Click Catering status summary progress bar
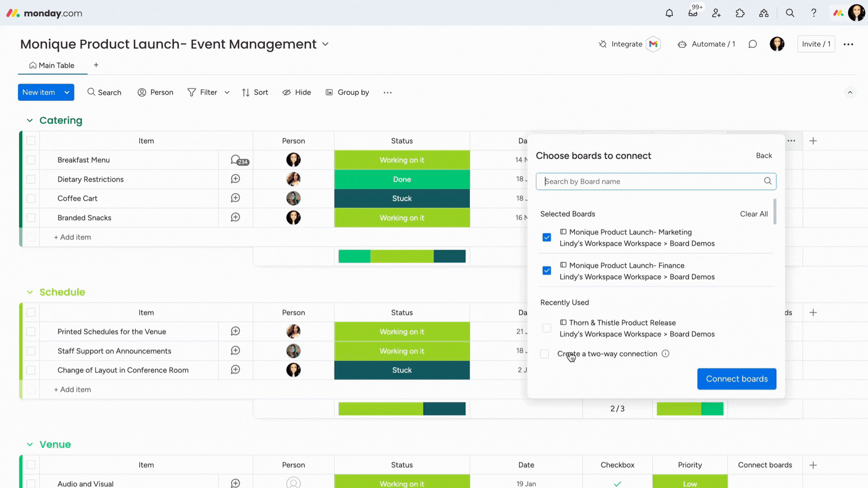868x488 pixels. [402, 256]
